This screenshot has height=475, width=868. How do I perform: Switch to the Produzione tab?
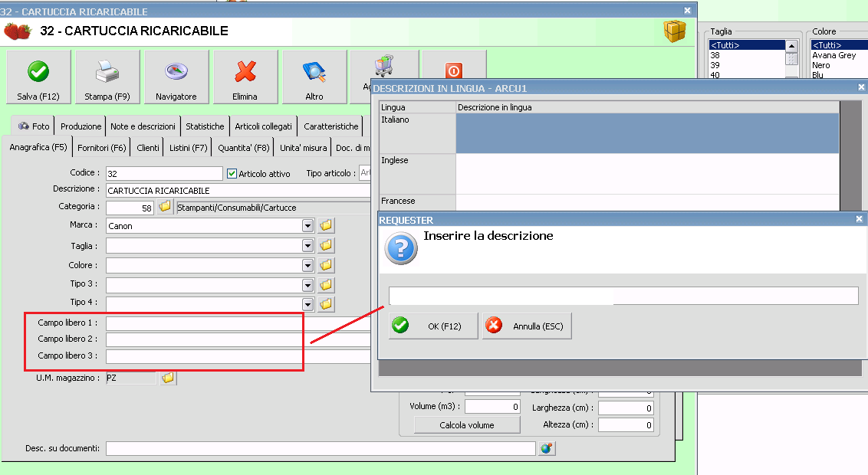pyautogui.click(x=81, y=126)
